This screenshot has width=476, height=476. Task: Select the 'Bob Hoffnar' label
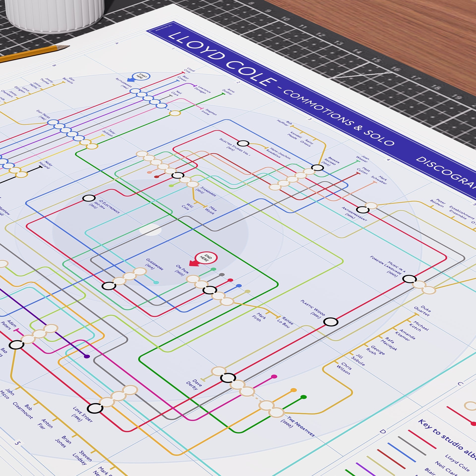point(285,123)
